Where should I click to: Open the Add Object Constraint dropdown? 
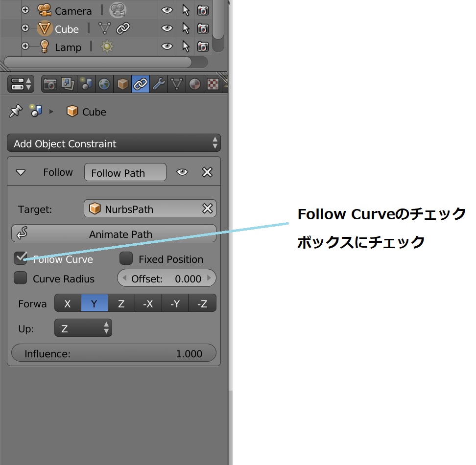click(x=114, y=143)
